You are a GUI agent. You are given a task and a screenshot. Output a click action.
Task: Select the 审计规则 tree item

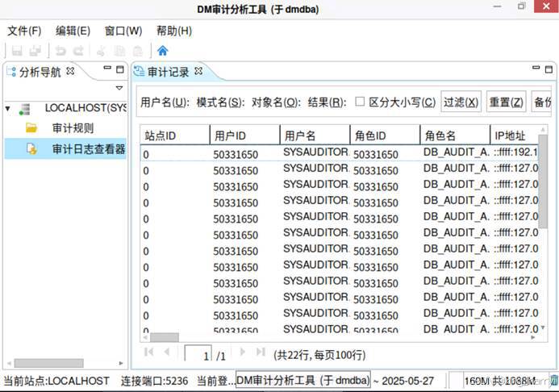point(73,128)
